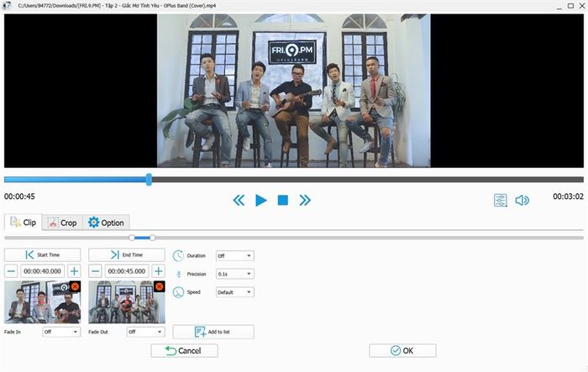
Task: Remove the end time thumbnail with the red X
Action: pyautogui.click(x=160, y=287)
